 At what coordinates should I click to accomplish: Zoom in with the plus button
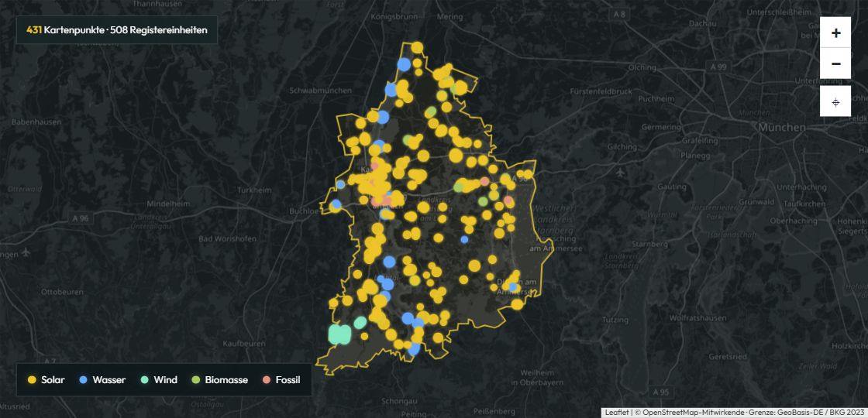835,33
